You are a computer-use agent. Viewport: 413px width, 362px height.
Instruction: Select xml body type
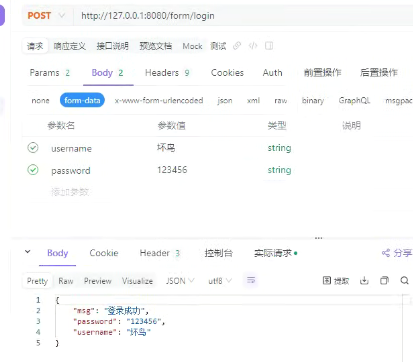(x=253, y=100)
